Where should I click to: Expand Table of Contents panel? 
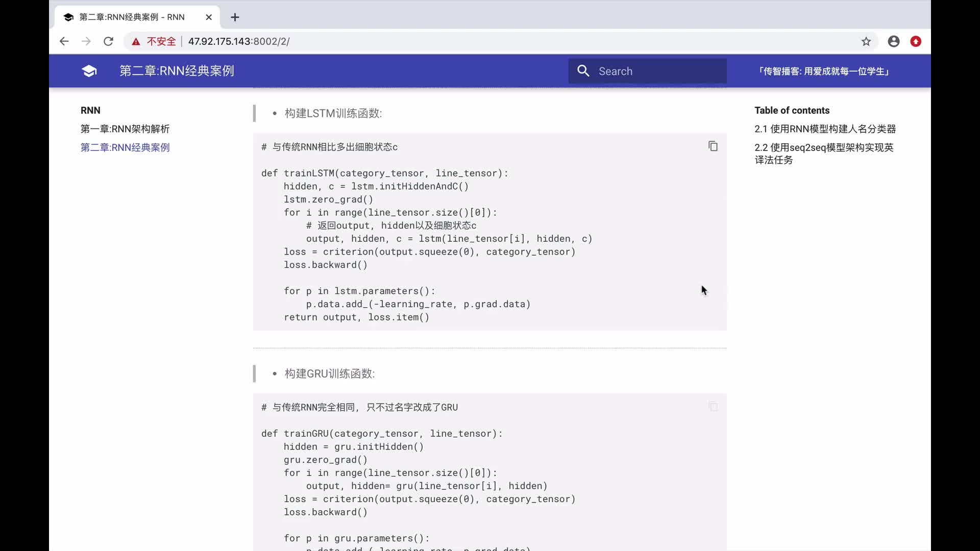(792, 110)
